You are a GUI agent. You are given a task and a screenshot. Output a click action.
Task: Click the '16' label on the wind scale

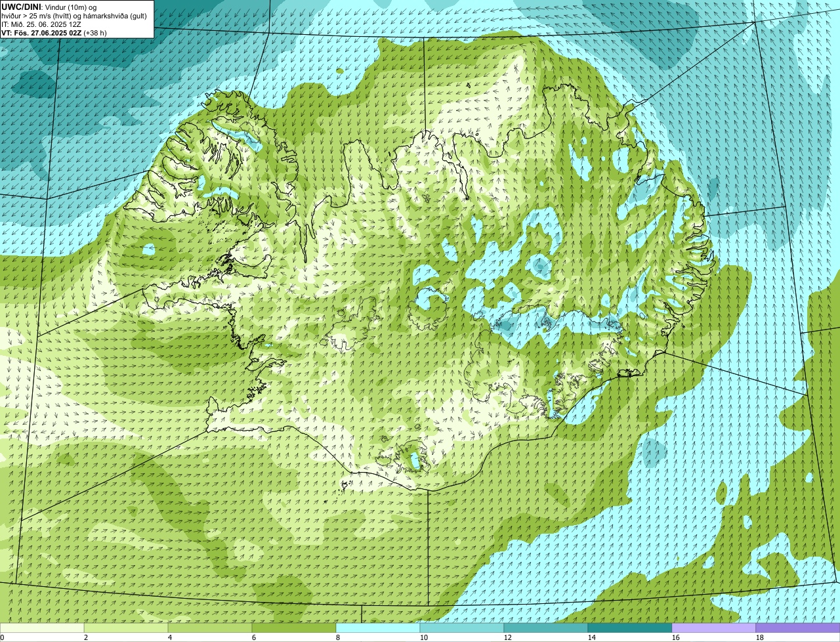(x=676, y=637)
